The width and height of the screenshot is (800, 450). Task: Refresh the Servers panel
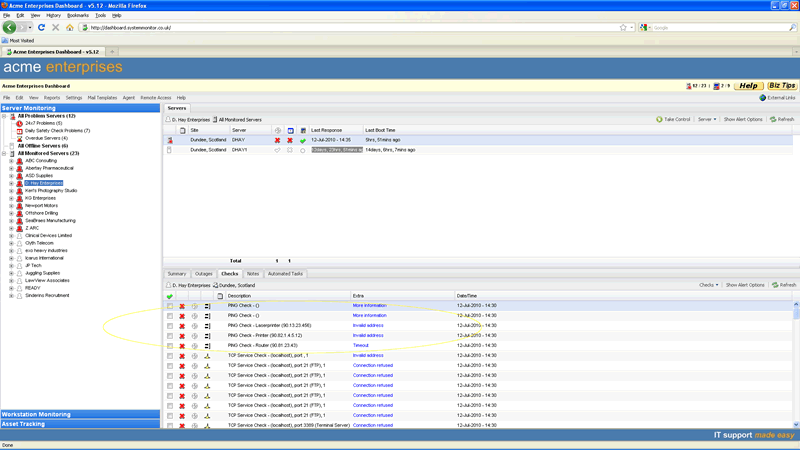[x=782, y=119]
